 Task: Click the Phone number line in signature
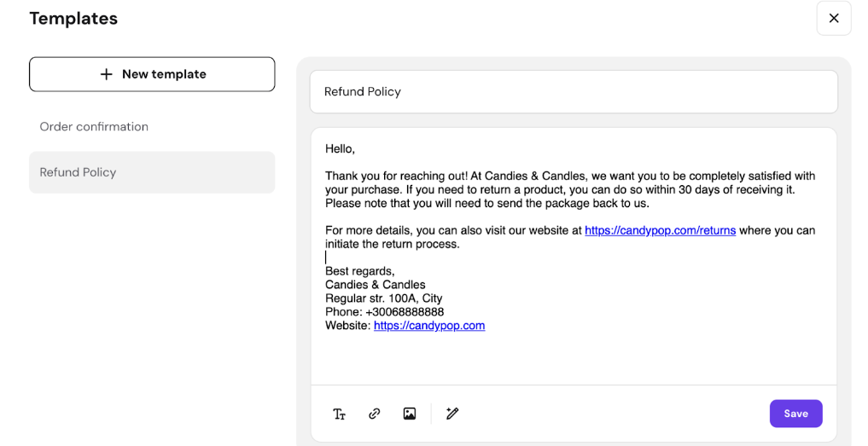click(x=384, y=312)
